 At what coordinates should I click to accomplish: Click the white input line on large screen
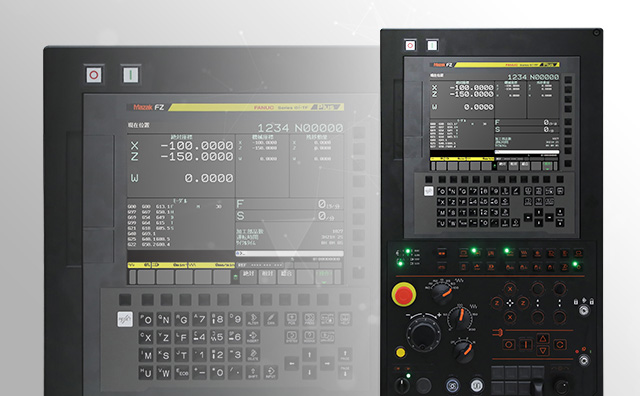pyautogui.click(x=289, y=254)
